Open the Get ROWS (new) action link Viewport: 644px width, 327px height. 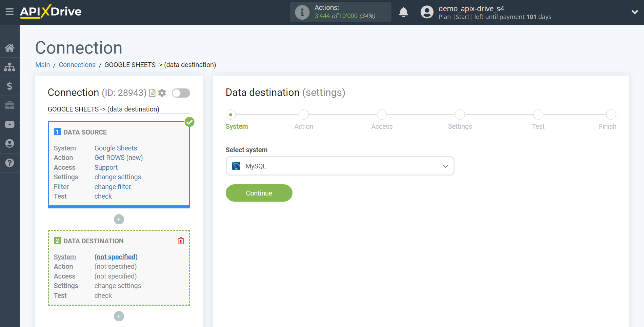(x=119, y=158)
